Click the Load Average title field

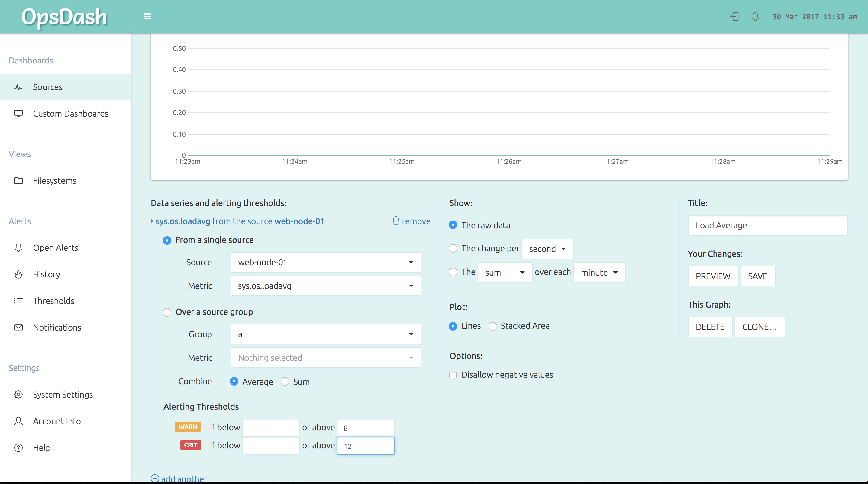[x=767, y=225]
